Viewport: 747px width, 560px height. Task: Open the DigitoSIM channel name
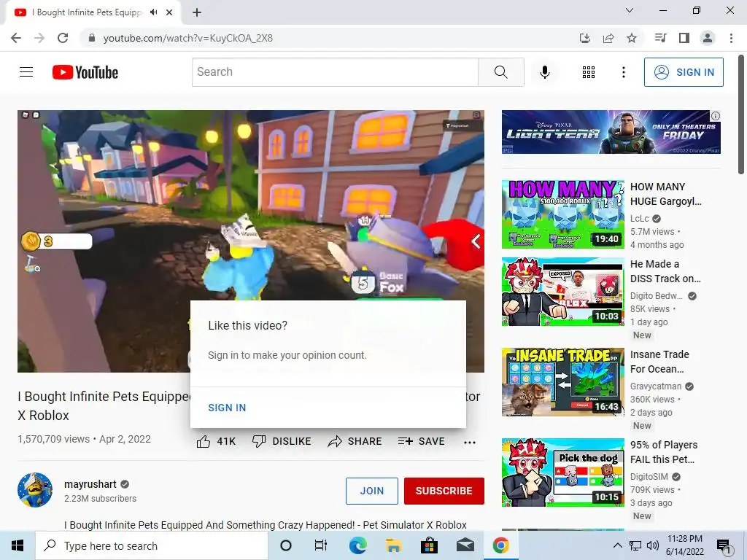[x=649, y=477]
